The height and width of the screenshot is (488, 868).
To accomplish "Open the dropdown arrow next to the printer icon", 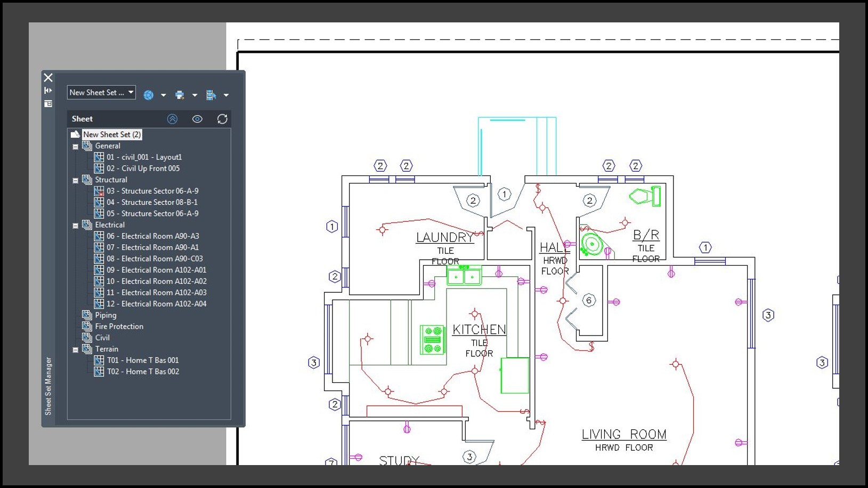I will pyautogui.click(x=194, y=95).
